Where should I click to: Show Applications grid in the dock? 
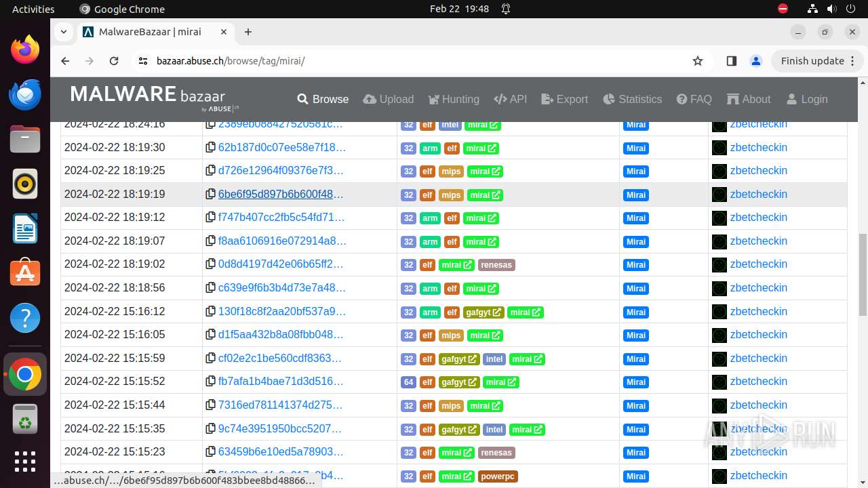25,462
